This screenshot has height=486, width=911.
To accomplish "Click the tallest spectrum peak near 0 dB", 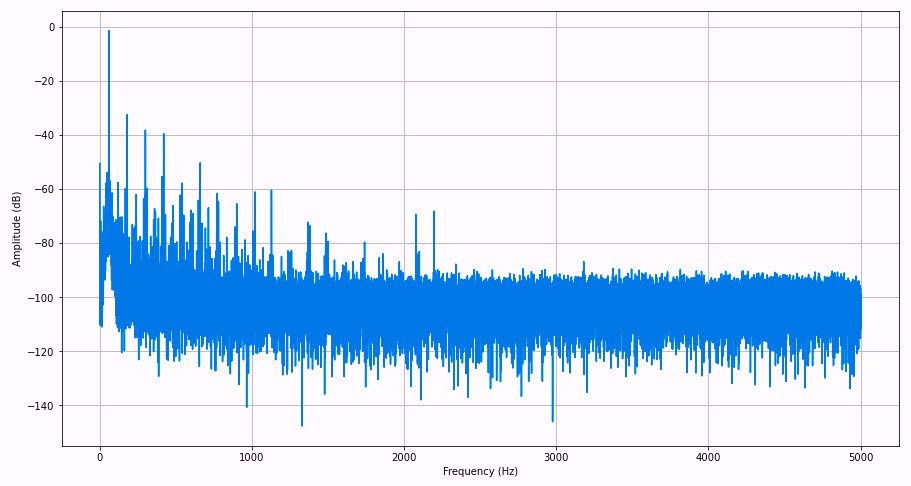I will (x=109, y=31).
